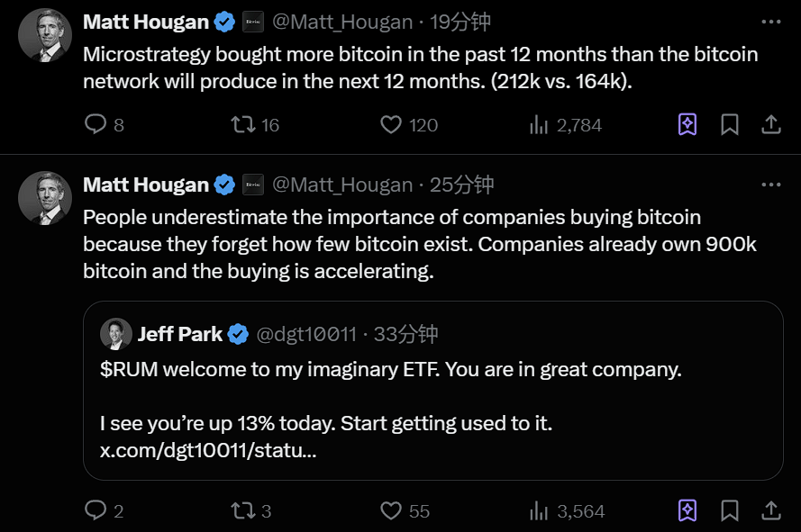Click Matt Hougan's avatar on second tweet

(45, 198)
